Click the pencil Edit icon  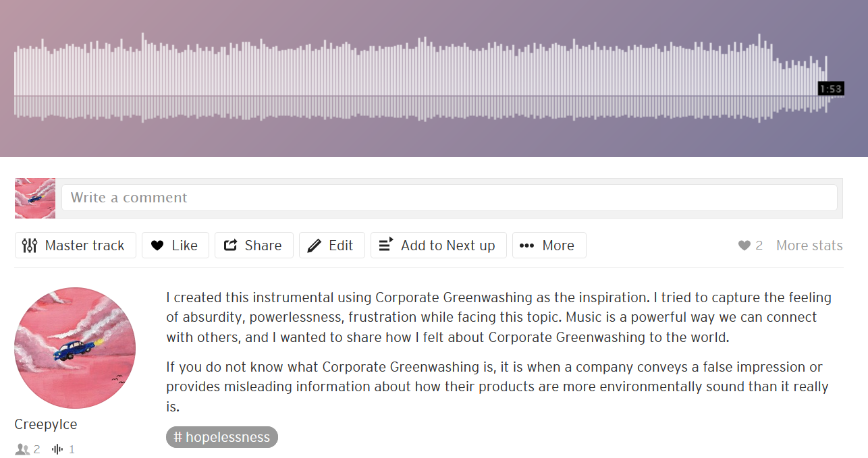point(314,246)
